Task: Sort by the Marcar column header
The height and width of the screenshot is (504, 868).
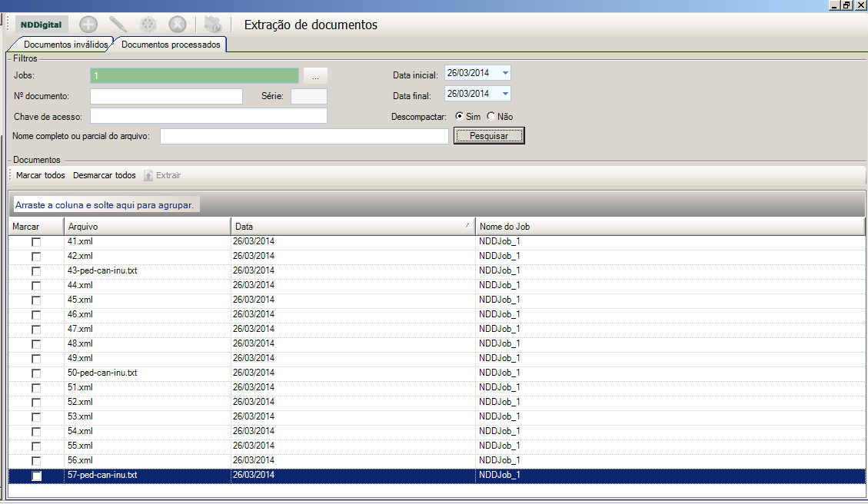Action: tap(36, 227)
